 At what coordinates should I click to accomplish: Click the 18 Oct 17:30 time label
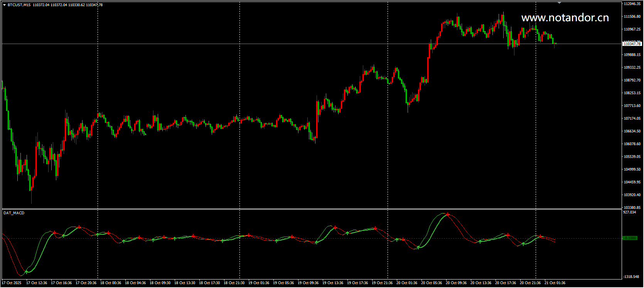(x=209, y=283)
